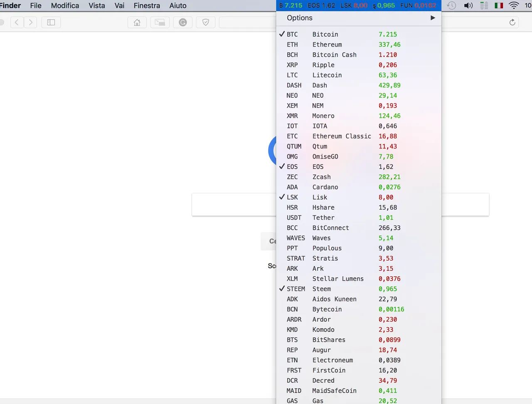Screen dimensions: 532x404
Task: Go to the home page icon
Action: (137, 22)
